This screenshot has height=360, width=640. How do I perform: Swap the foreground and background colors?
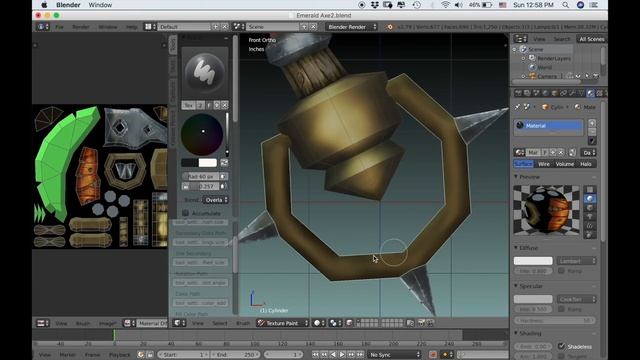[x=224, y=163]
